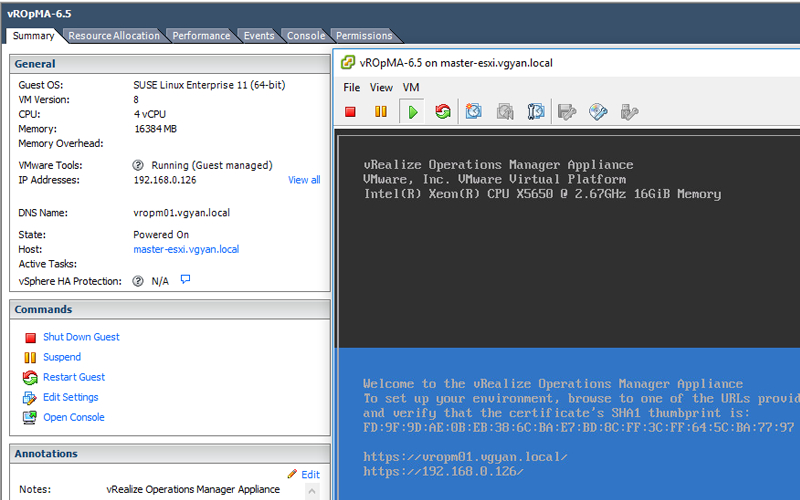
Task: Switch to the Performance tab
Action: pyautogui.click(x=201, y=36)
